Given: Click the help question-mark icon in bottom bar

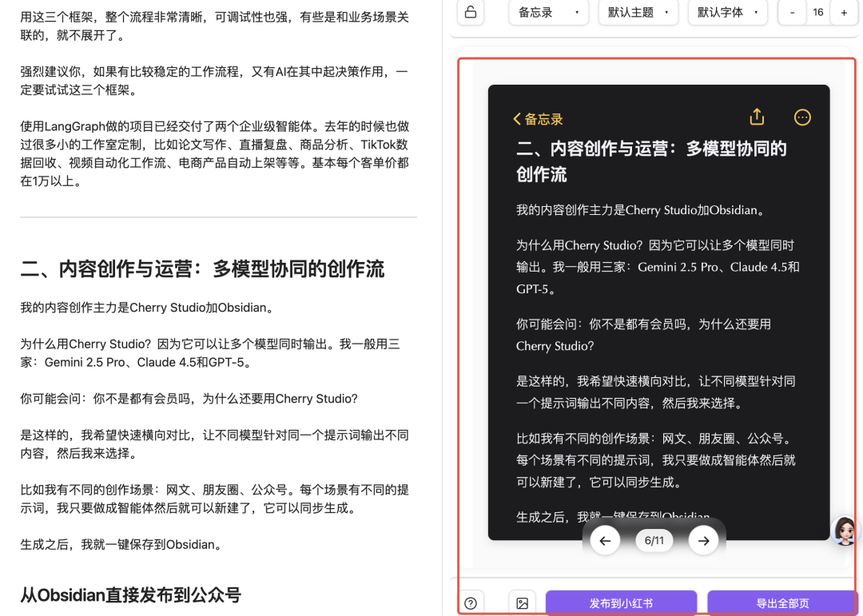Looking at the screenshot, I should (x=471, y=603).
